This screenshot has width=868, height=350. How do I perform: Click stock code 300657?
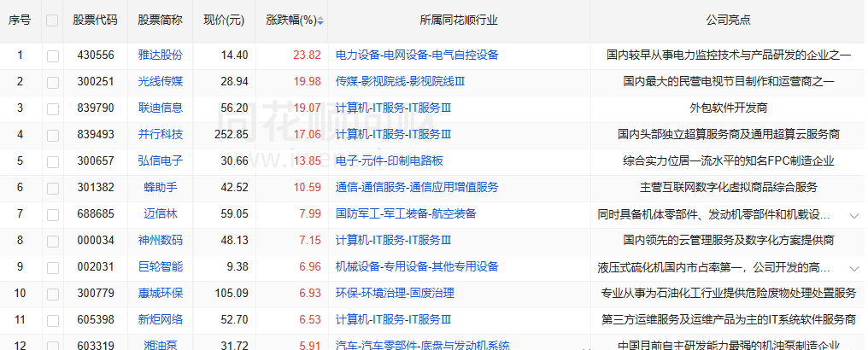(x=95, y=160)
